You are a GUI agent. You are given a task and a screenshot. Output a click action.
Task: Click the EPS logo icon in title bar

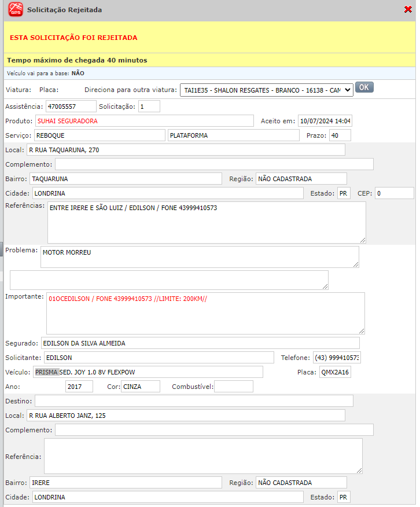pyautogui.click(x=16, y=9)
